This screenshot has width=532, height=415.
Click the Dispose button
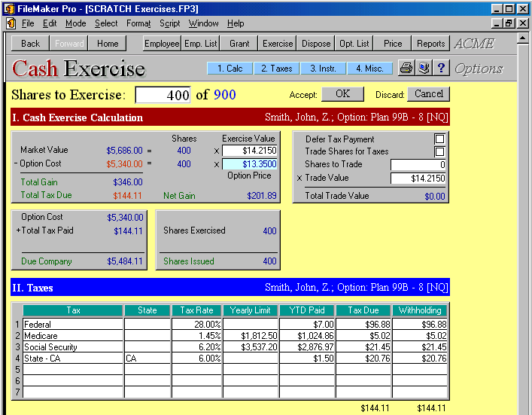(316, 44)
